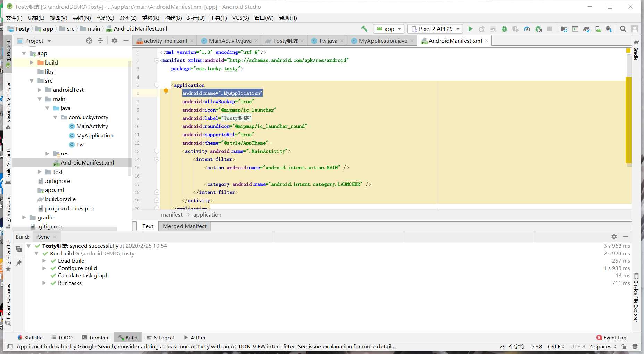Click the Apply Changes toolbar icon
The height and width of the screenshot is (354, 644).
[x=482, y=29]
